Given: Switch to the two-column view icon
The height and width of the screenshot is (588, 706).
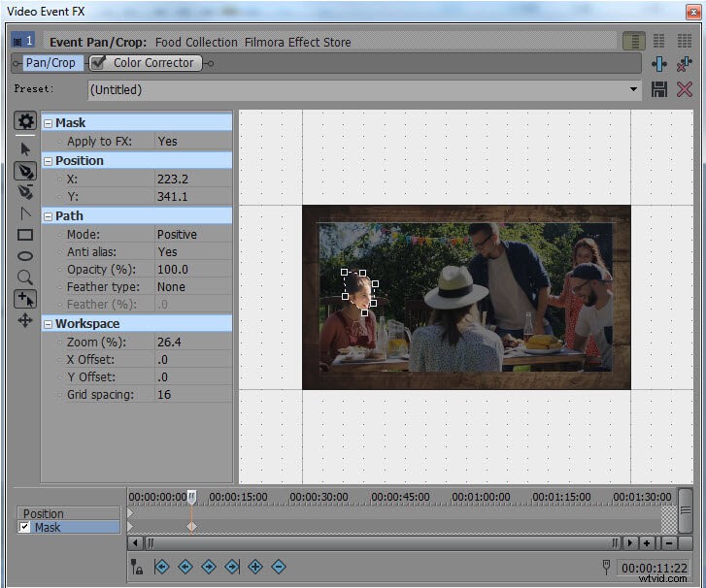Looking at the screenshot, I should [x=659, y=41].
